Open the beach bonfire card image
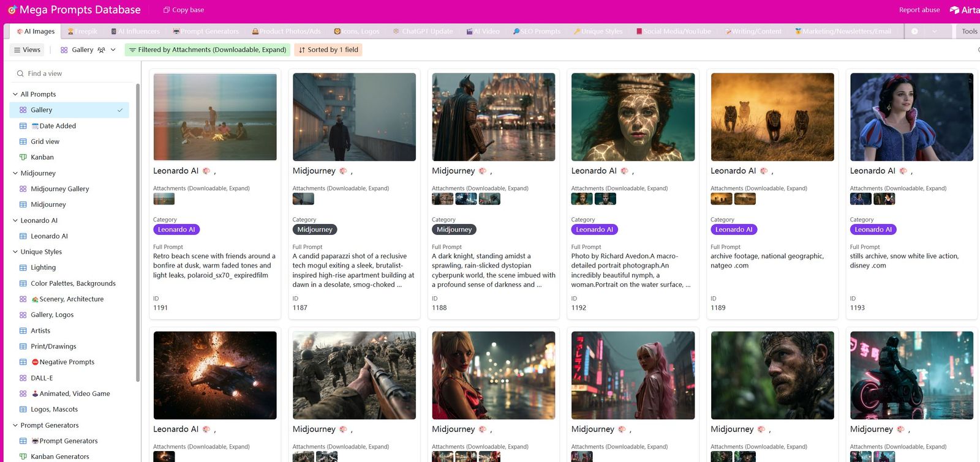This screenshot has height=462, width=980. (215, 117)
